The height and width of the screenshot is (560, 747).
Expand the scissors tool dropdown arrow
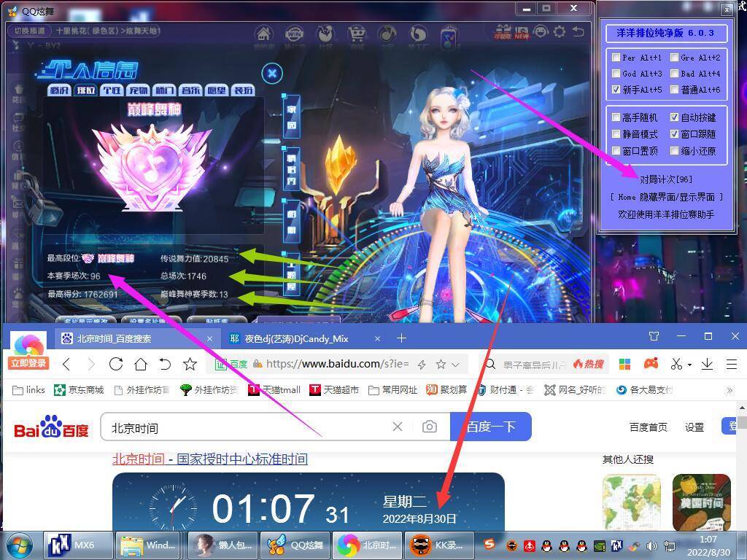(689, 365)
